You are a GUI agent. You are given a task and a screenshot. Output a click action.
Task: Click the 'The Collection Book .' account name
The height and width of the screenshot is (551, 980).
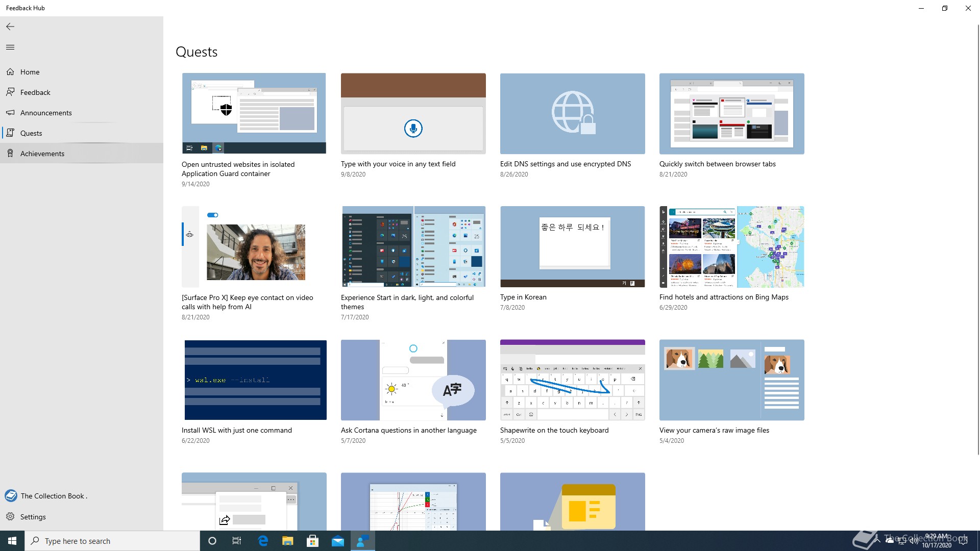pos(54,496)
